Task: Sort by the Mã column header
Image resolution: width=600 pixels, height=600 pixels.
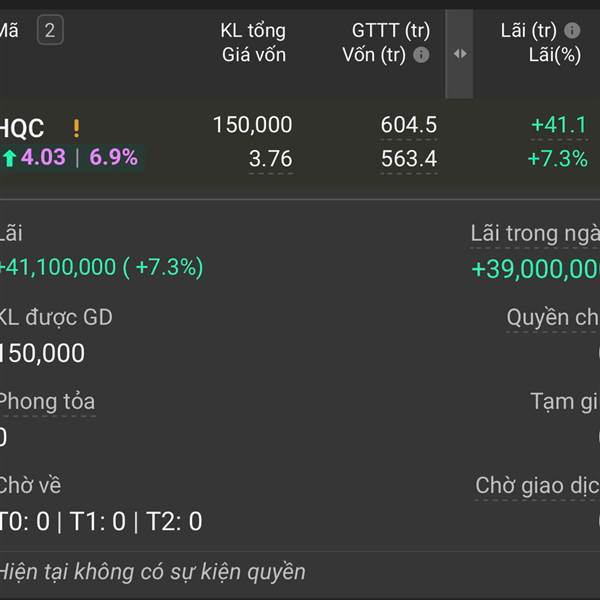Action: (9, 31)
